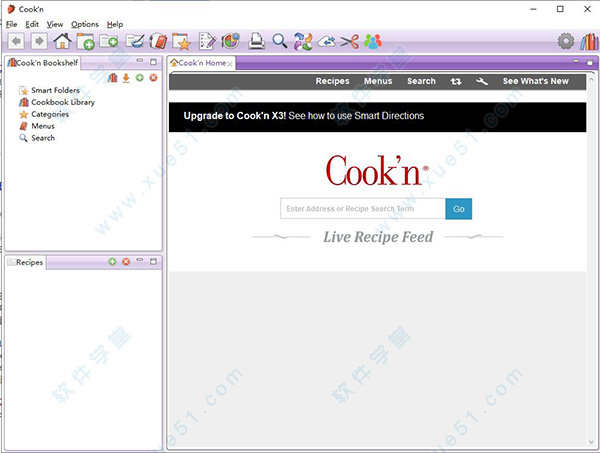The height and width of the screenshot is (453, 600).
Task: Open the nutrition pie chart icon
Action: 231,41
